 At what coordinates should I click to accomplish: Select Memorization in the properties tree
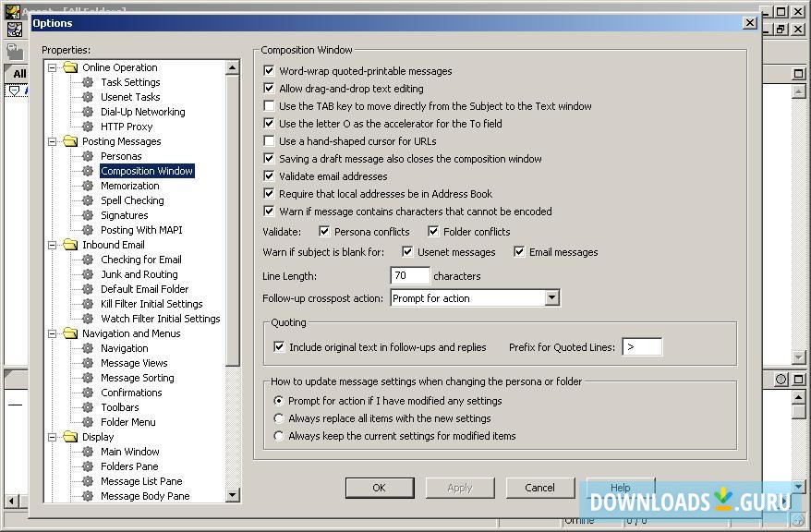(x=129, y=186)
